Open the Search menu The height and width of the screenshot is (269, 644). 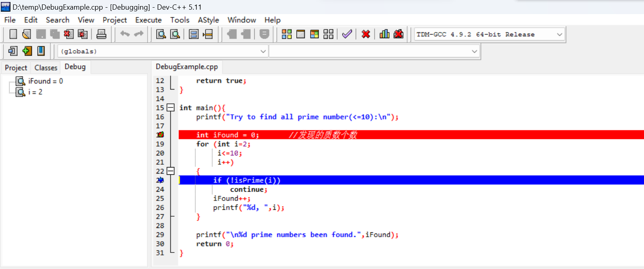pos(58,20)
